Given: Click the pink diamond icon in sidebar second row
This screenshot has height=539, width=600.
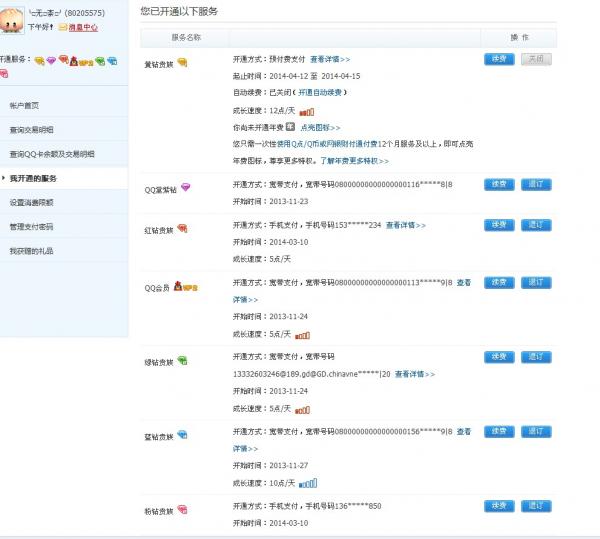Looking at the screenshot, I should point(4,74).
